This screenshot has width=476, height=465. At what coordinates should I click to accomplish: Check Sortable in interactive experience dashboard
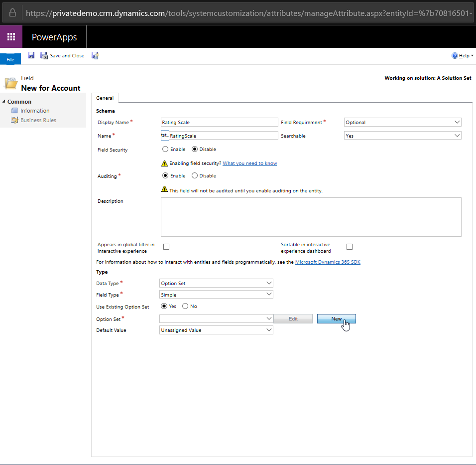[x=350, y=247]
